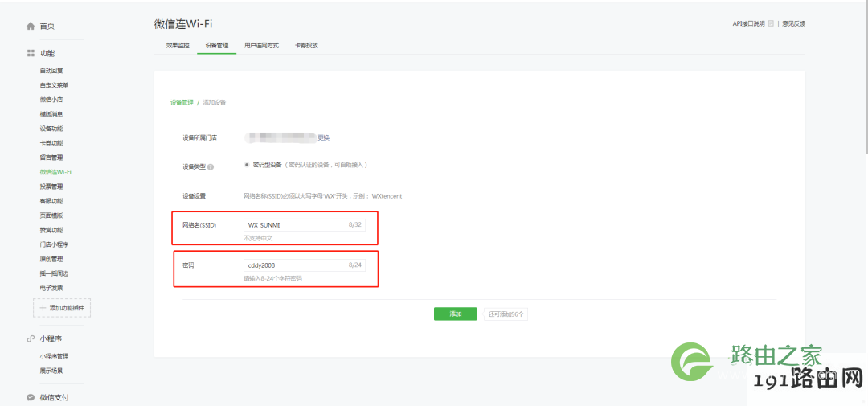Click the 小程序 link icon in sidebar

[x=31, y=338]
